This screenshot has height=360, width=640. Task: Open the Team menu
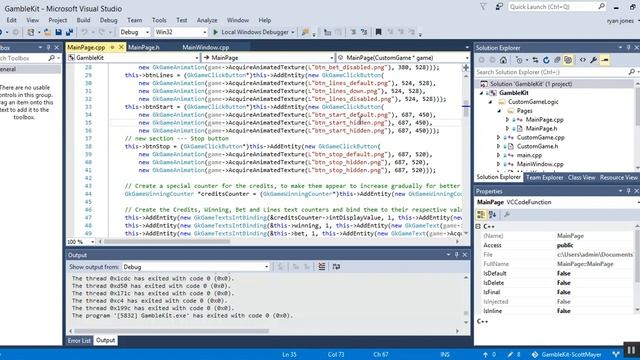pos(134,20)
